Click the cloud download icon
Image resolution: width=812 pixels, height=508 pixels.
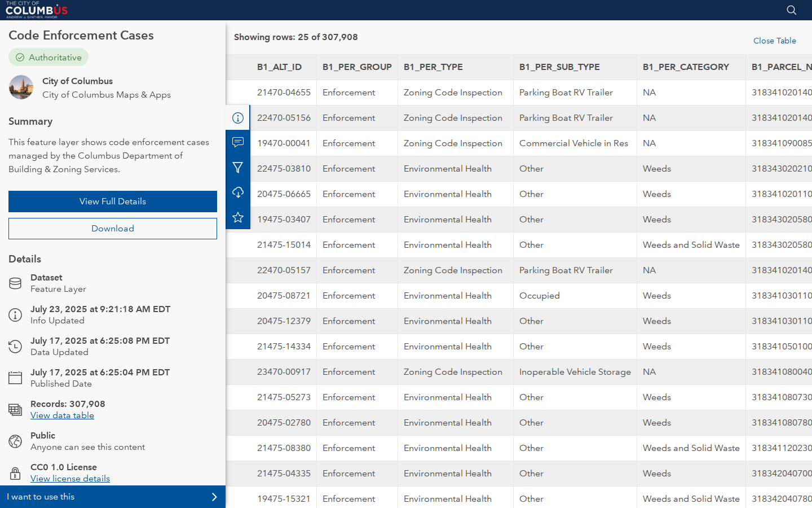point(238,192)
